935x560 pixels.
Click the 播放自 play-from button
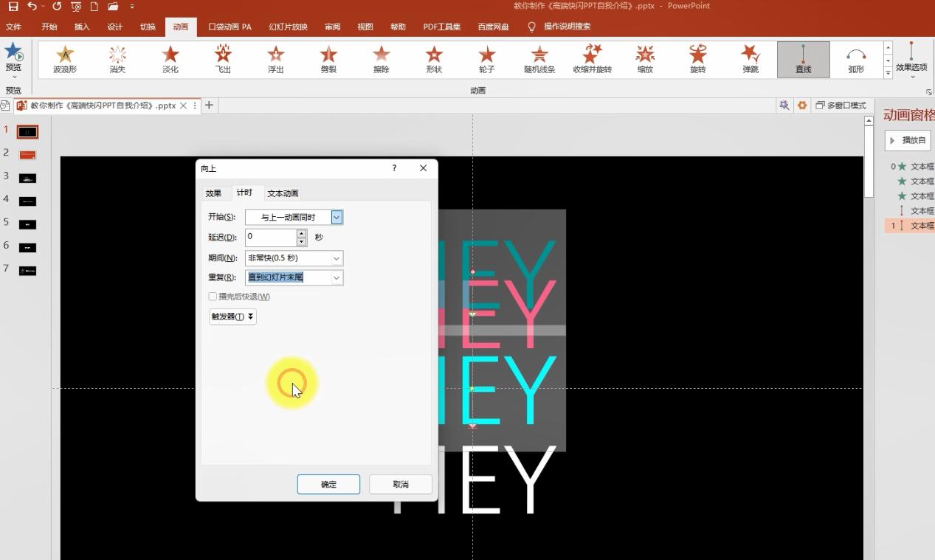pyautogui.click(x=908, y=139)
